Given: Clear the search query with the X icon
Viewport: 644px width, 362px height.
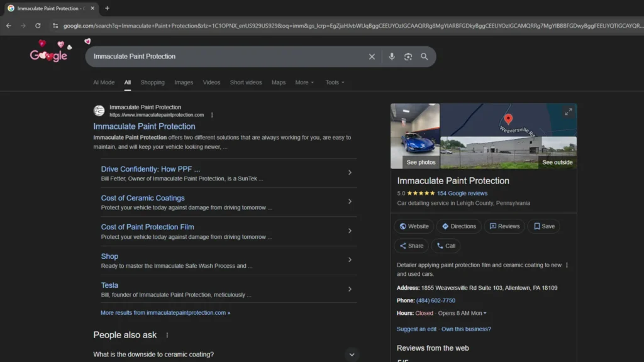Looking at the screenshot, I should (x=372, y=56).
